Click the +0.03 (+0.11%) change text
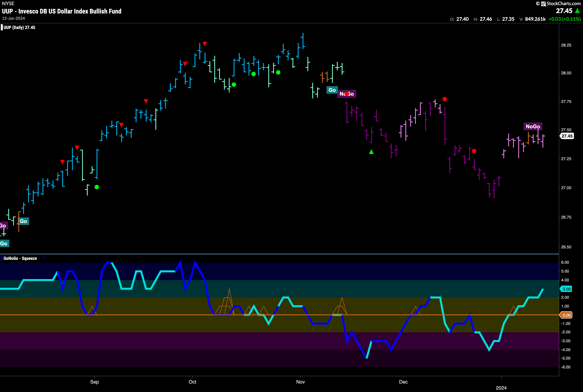 point(564,19)
